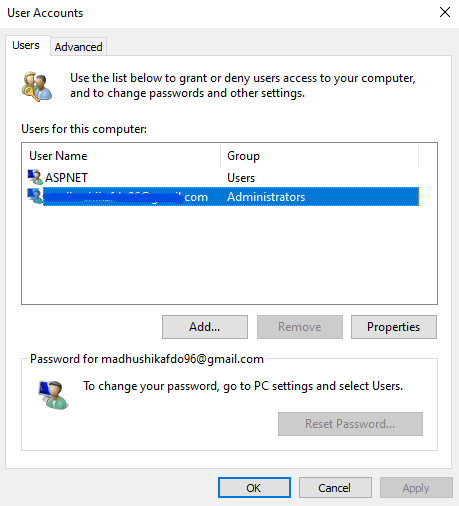Confirm changes with the OK button
Image resolution: width=459 pixels, height=506 pixels.
254,488
